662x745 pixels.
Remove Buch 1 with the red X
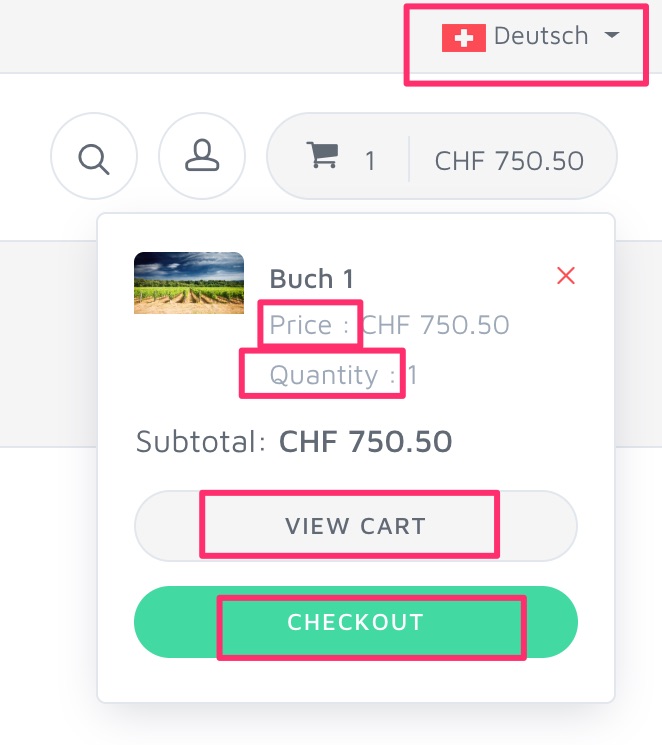pos(566,276)
